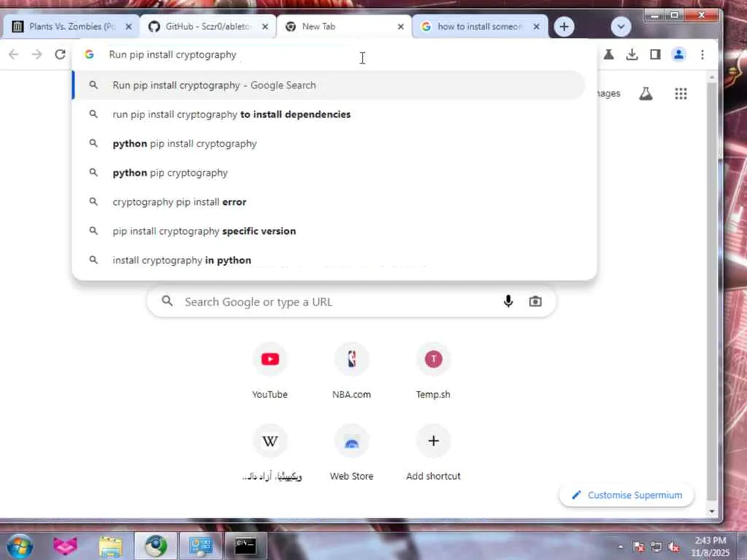
Task: Go back with the back arrow
Action: [x=14, y=54]
